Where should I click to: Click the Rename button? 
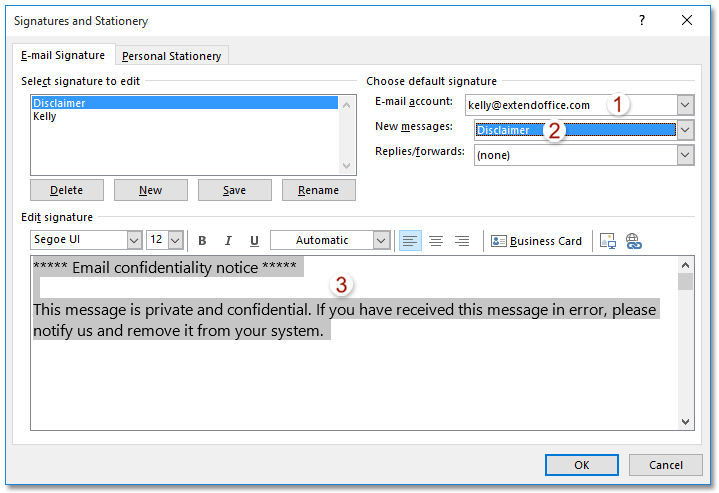pyautogui.click(x=318, y=190)
